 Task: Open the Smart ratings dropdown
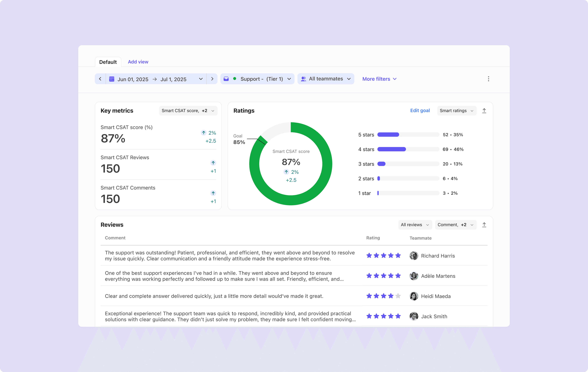456,111
